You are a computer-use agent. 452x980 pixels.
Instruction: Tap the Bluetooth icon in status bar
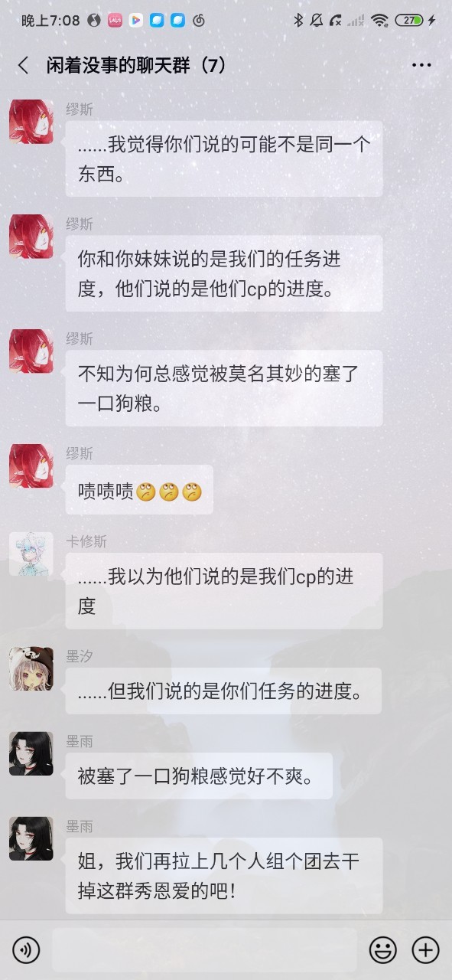[298, 21]
